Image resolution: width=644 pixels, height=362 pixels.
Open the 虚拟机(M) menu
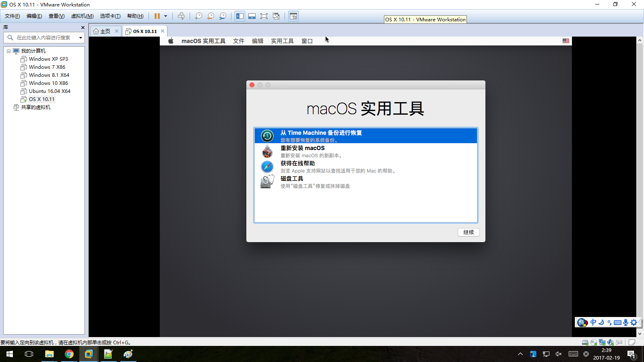coord(82,16)
